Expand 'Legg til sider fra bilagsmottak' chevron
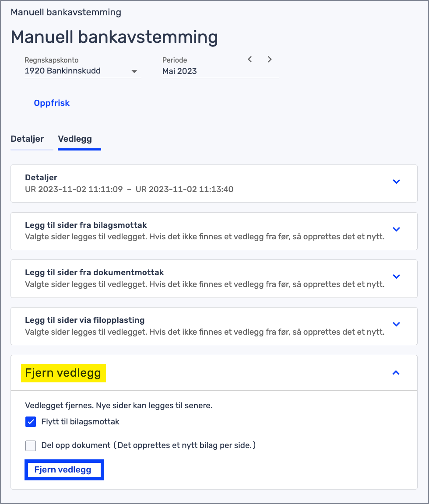 [396, 229]
